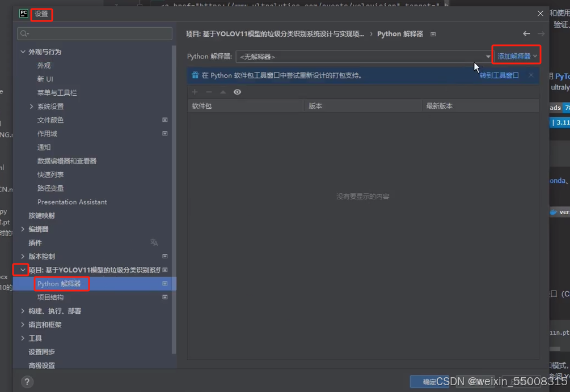Click the back navigation arrow

(526, 33)
